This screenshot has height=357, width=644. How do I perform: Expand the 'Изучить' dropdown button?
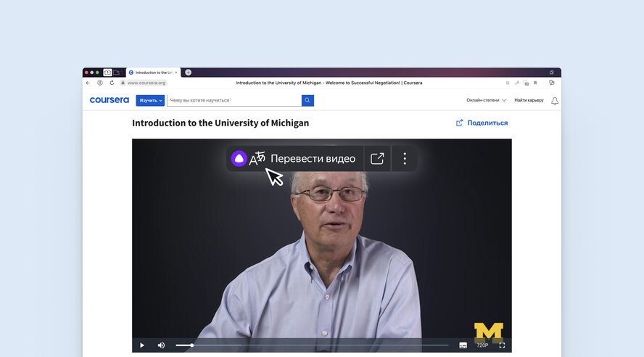[x=150, y=100]
